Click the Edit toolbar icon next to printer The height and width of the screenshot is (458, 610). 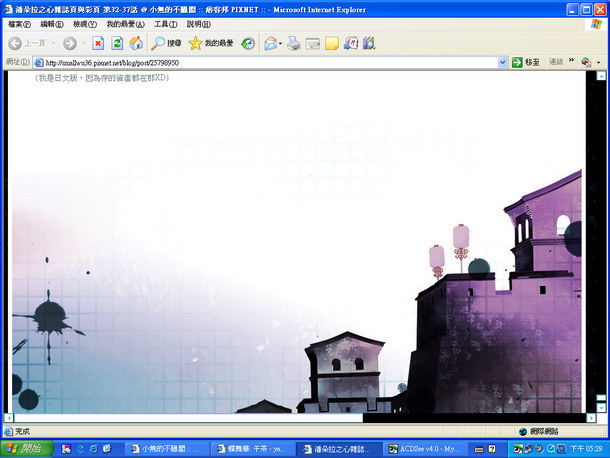coord(312,43)
